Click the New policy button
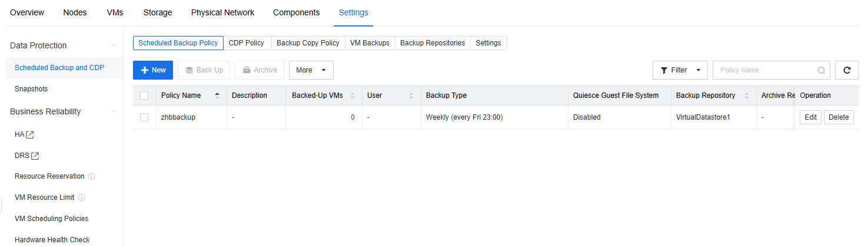Image resolution: width=868 pixels, height=247 pixels. point(153,70)
